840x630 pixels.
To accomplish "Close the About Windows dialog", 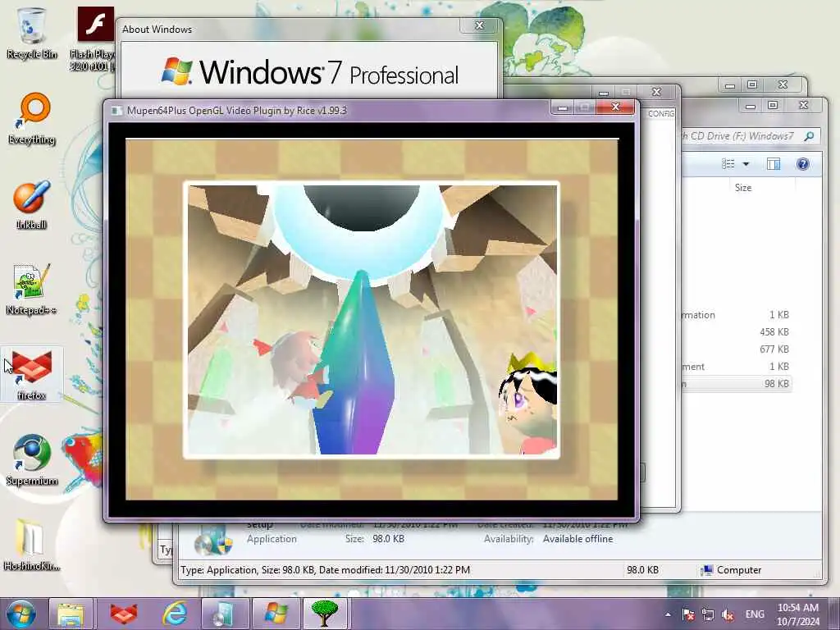I will (x=479, y=25).
